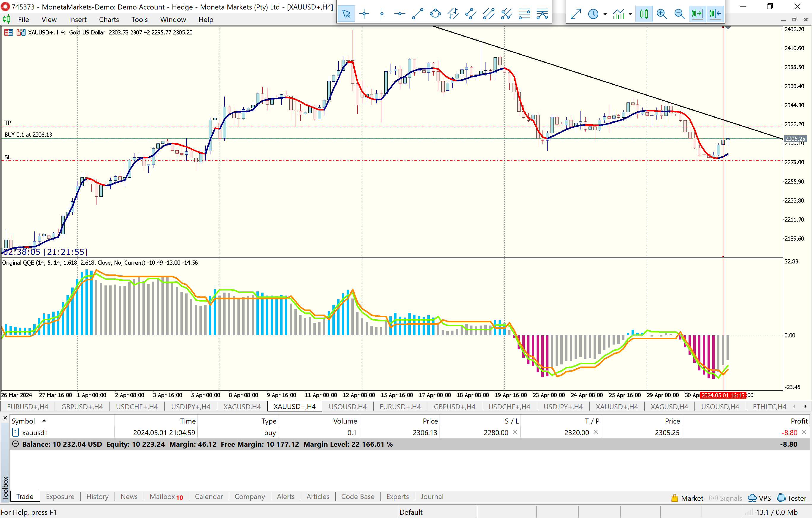Select the crosshair tool
The width and height of the screenshot is (812, 518).
(364, 14)
